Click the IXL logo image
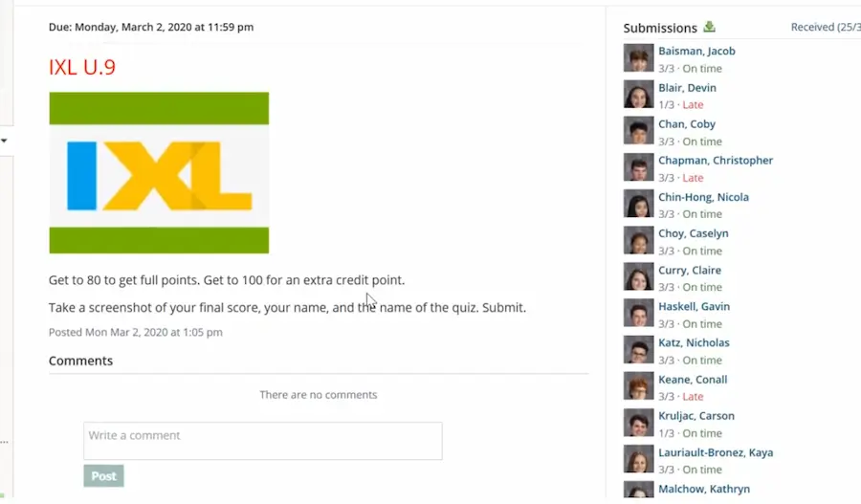The image size is (861, 504). (159, 173)
